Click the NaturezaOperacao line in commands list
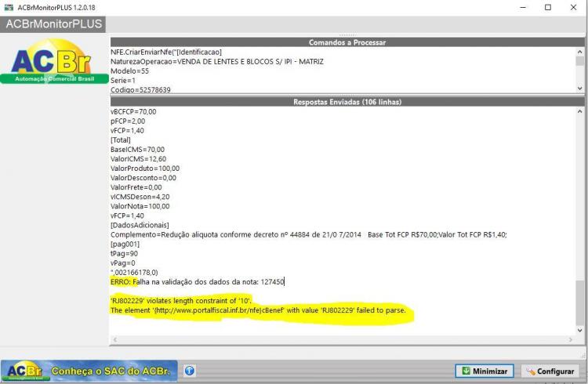The image size is (588, 384). 216,61
